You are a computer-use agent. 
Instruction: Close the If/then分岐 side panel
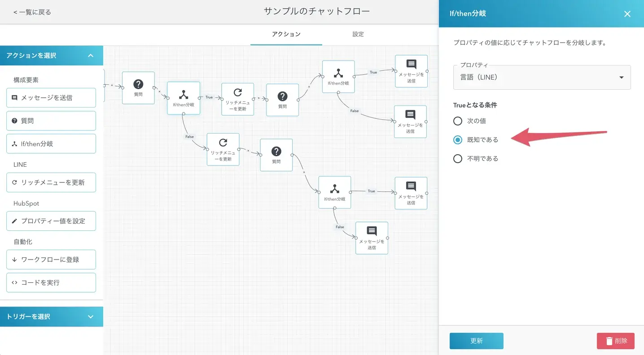pos(627,14)
